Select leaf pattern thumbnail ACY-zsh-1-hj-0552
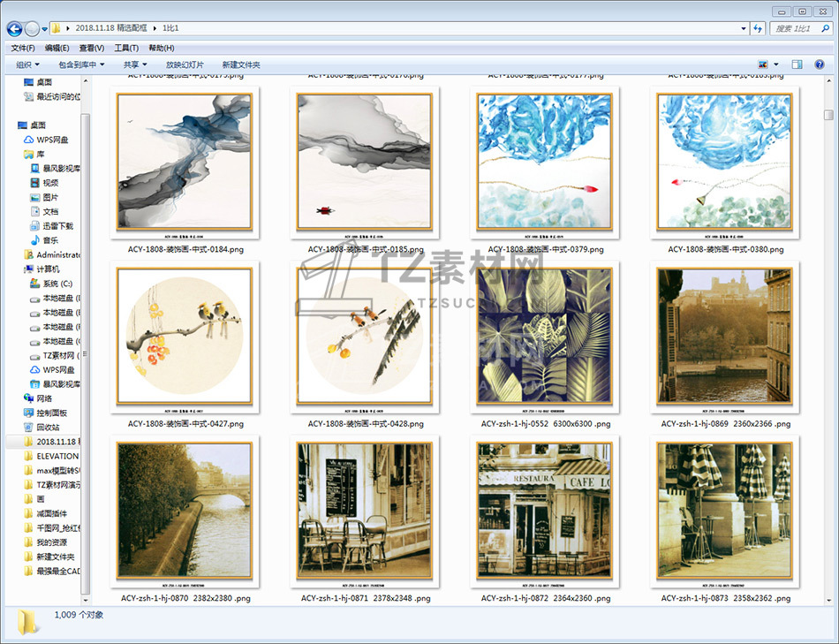 pos(544,337)
